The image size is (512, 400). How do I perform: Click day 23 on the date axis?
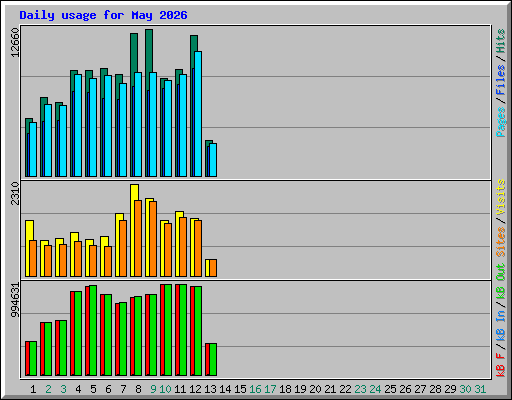tap(360, 389)
